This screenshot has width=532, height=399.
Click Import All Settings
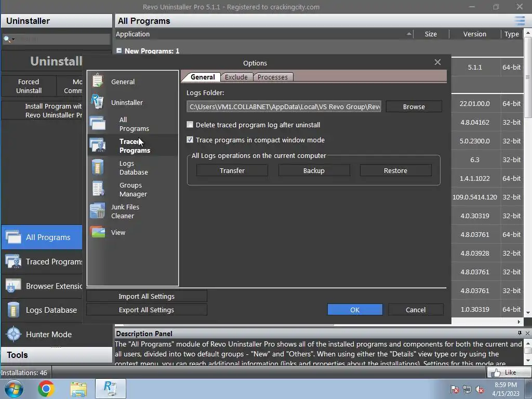tap(147, 296)
